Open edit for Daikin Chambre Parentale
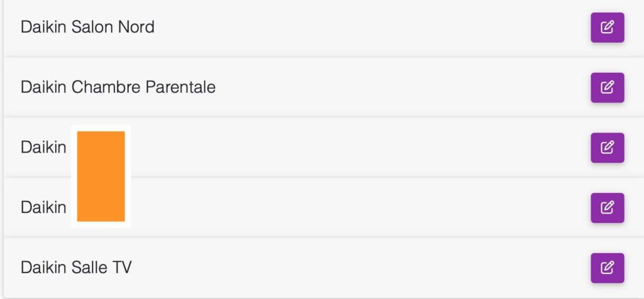Screen dimensions: 644x299 coord(607,87)
